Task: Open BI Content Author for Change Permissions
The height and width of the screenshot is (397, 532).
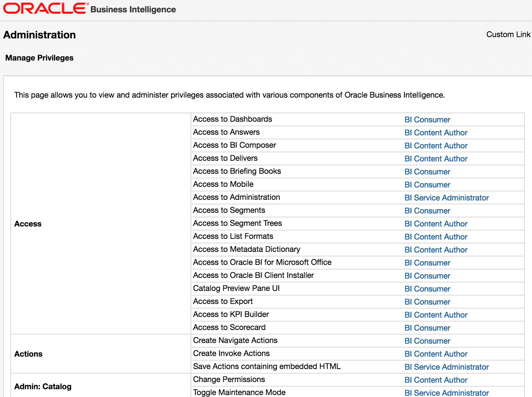Action: [436, 380]
